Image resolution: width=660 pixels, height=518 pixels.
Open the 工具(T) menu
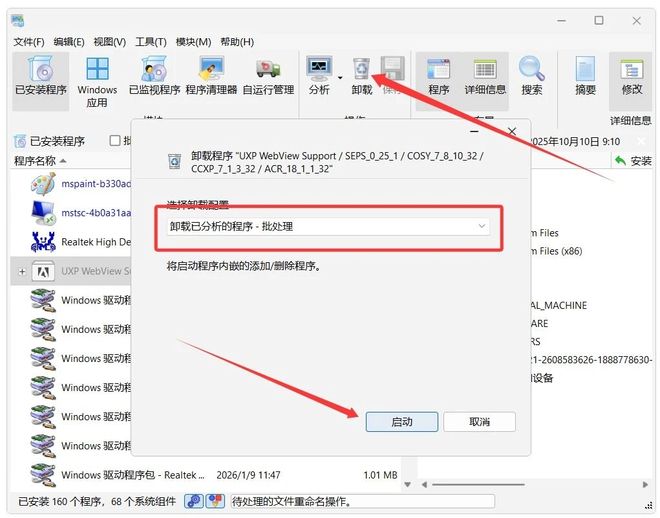point(151,42)
